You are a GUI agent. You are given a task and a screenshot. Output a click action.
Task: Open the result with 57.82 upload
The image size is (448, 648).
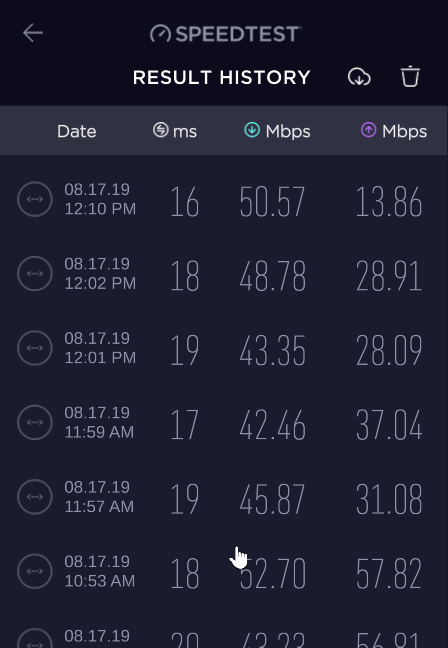224,571
